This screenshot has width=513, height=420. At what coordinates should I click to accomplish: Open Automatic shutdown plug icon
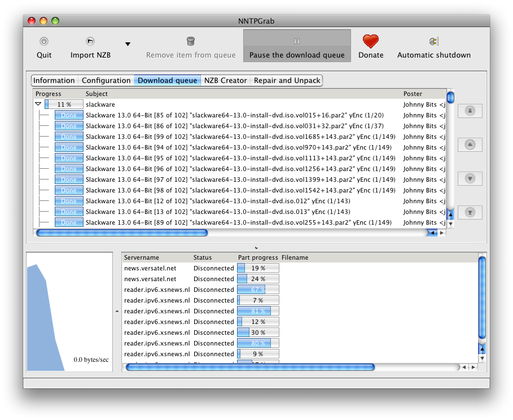(433, 41)
